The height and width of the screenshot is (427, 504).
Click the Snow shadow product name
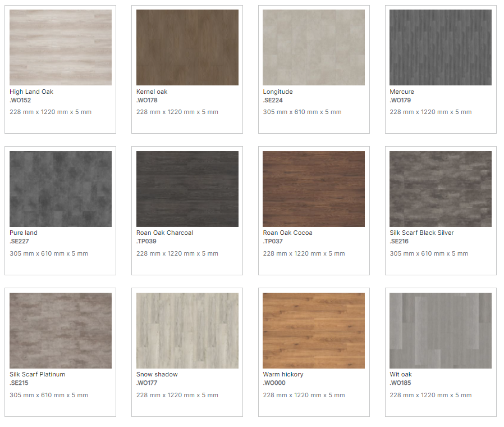[157, 374]
